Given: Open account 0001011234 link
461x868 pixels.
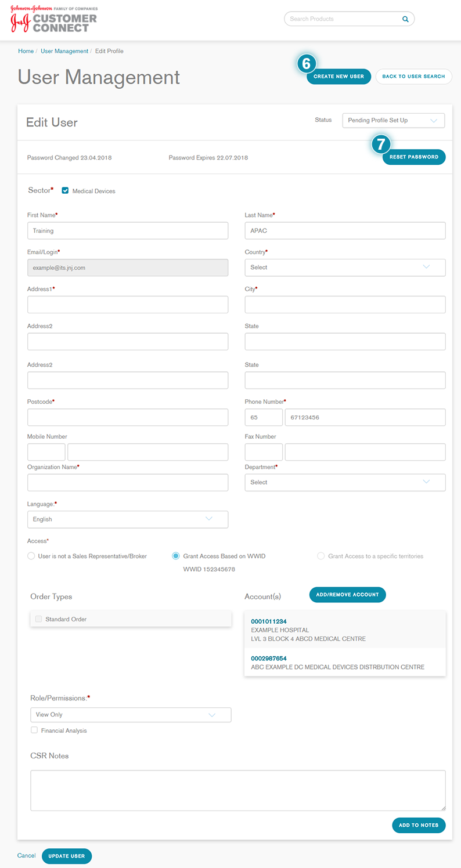Looking at the screenshot, I should click(268, 621).
